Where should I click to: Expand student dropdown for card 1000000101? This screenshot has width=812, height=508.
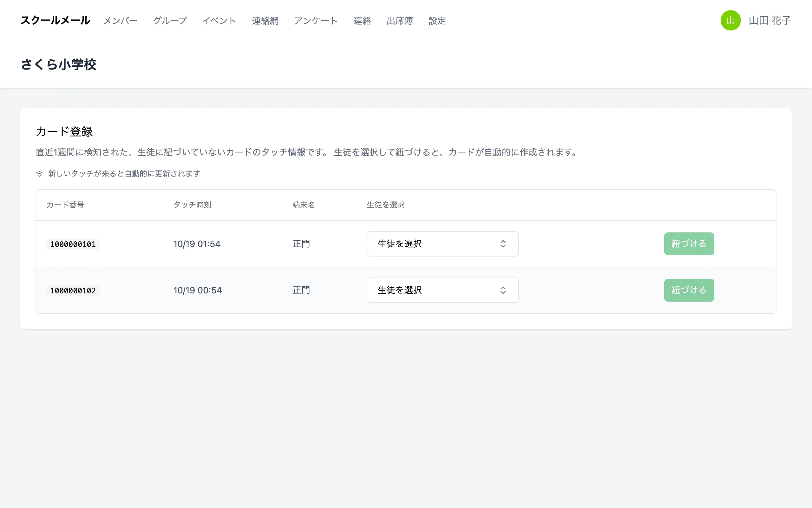coord(442,244)
